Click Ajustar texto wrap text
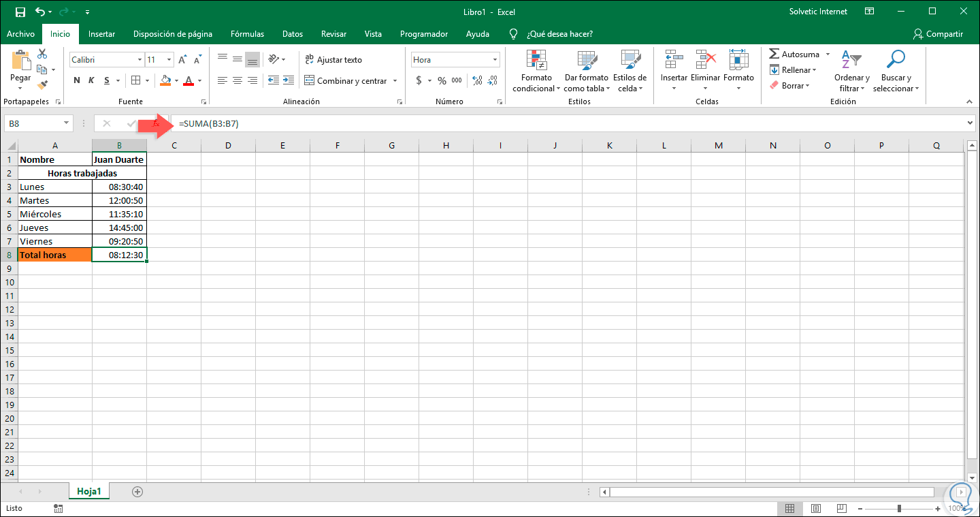The width and height of the screenshot is (980, 517). [333, 59]
